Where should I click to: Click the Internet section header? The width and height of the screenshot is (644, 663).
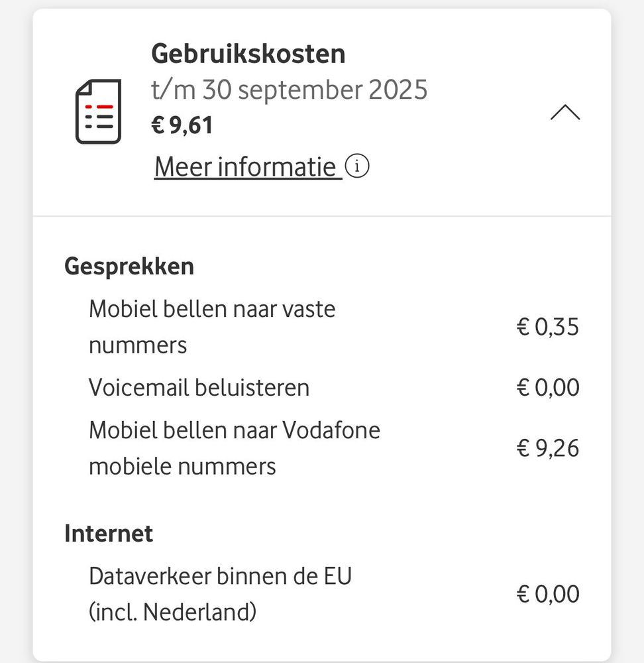(109, 534)
